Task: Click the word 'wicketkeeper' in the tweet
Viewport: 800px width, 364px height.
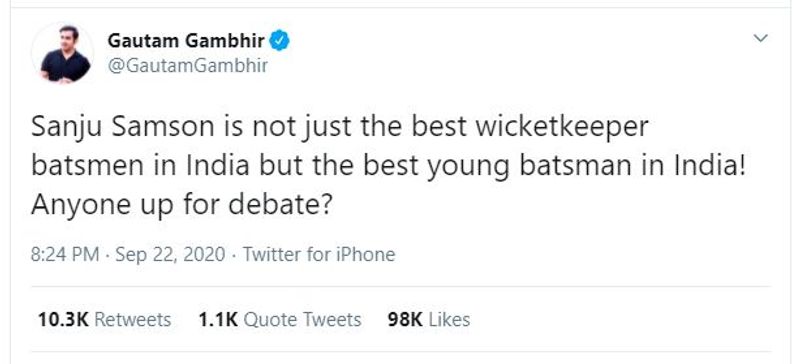Action: [562, 127]
